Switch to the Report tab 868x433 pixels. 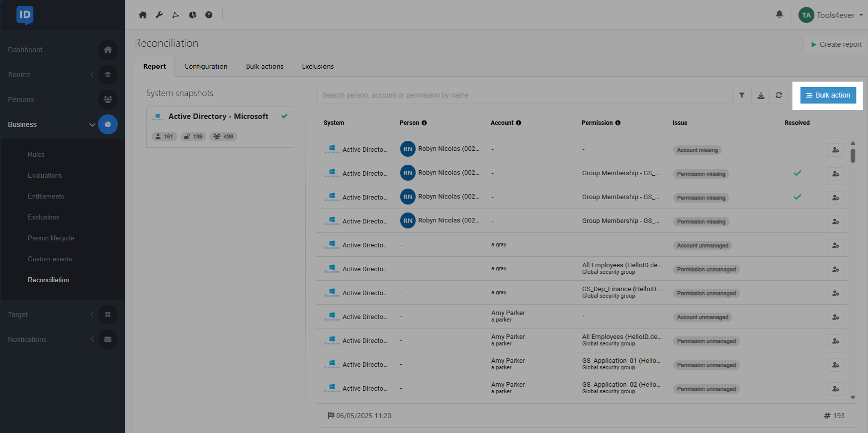[155, 66]
